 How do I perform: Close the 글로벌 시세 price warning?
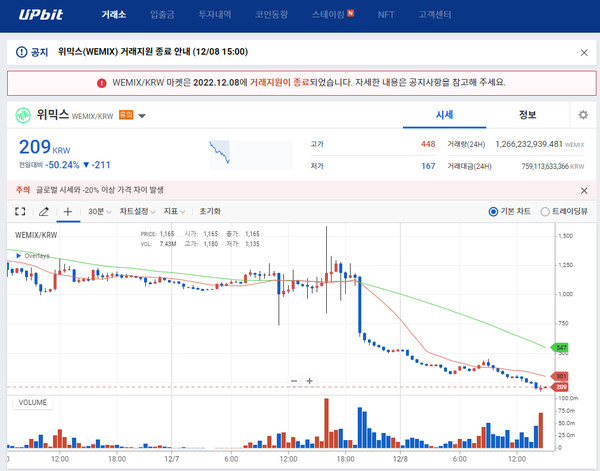coord(584,191)
